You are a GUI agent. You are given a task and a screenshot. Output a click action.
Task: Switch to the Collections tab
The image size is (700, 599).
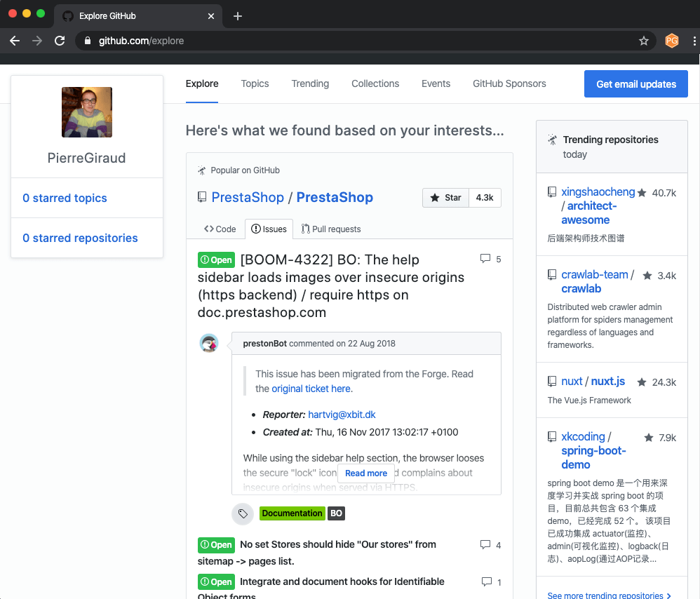click(375, 83)
